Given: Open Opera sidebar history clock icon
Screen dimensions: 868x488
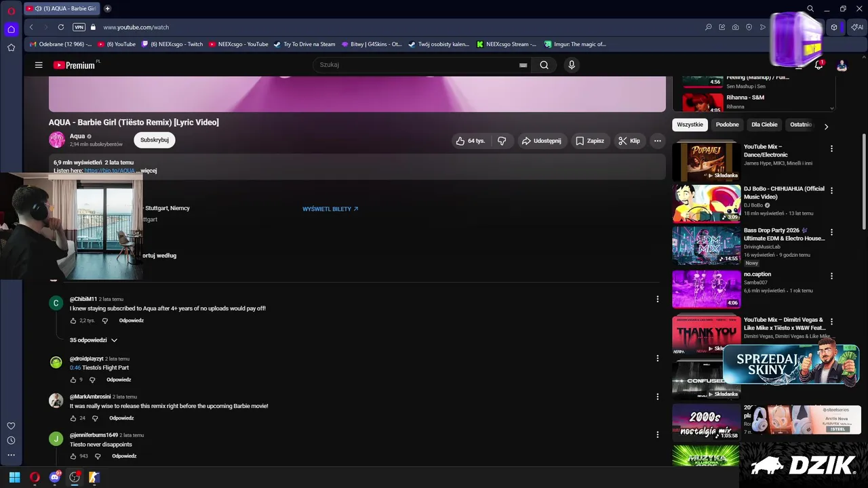Looking at the screenshot, I should (x=11, y=441).
